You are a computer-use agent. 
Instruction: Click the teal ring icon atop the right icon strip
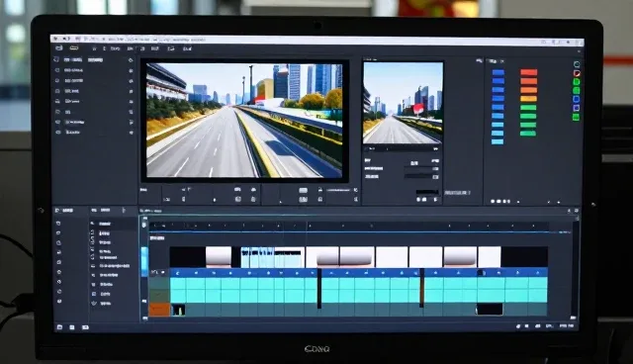pyautogui.click(x=577, y=64)
